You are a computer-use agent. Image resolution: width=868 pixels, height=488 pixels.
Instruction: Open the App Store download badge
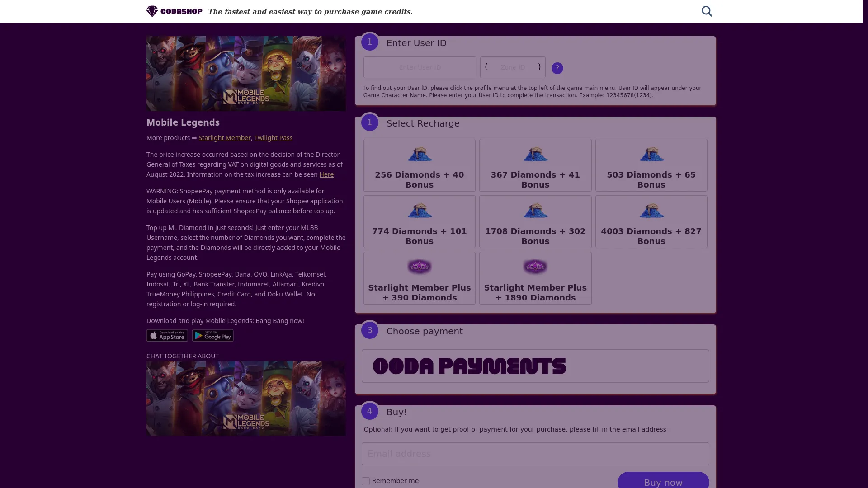[x=167, y=335]
